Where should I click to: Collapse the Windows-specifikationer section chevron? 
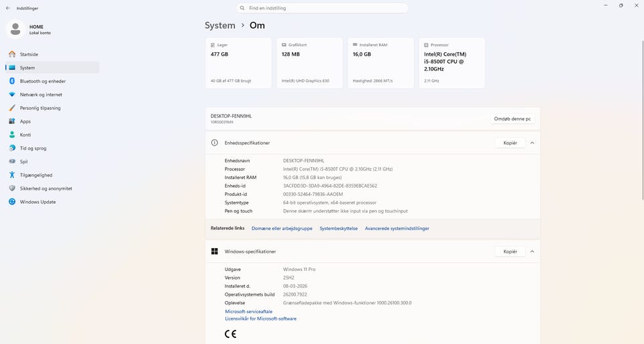(532, 251)
